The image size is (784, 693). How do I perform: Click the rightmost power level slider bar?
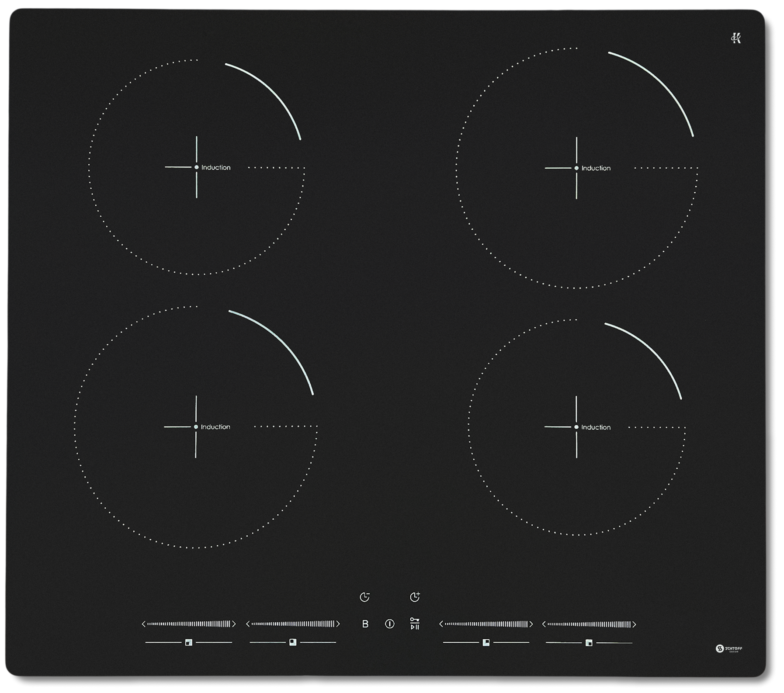[x=589, y=624]
